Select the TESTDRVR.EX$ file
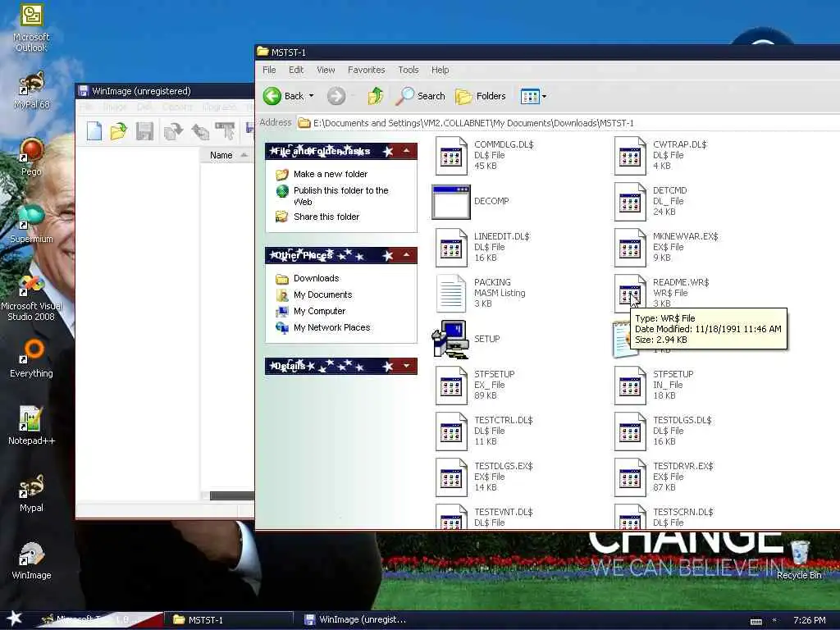Viewport: 840px width, 630px height. pyautogui.click(x=630, y=477)
